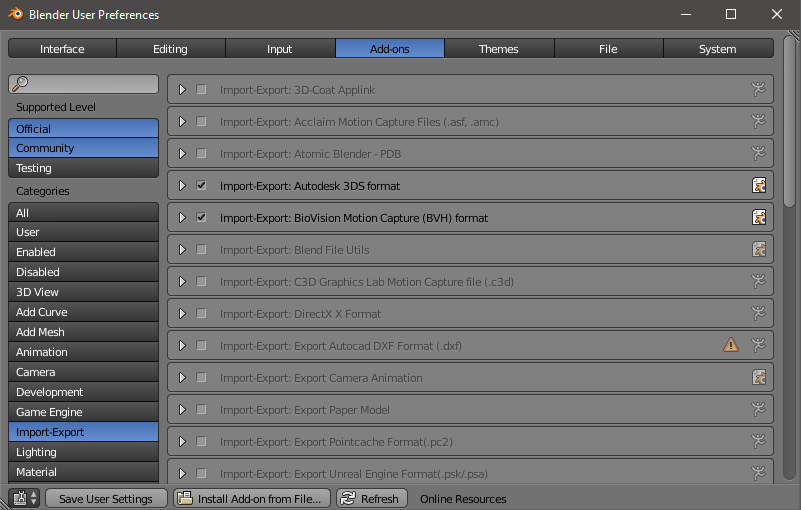Click the magnifier icon in search box

point(20,83)
